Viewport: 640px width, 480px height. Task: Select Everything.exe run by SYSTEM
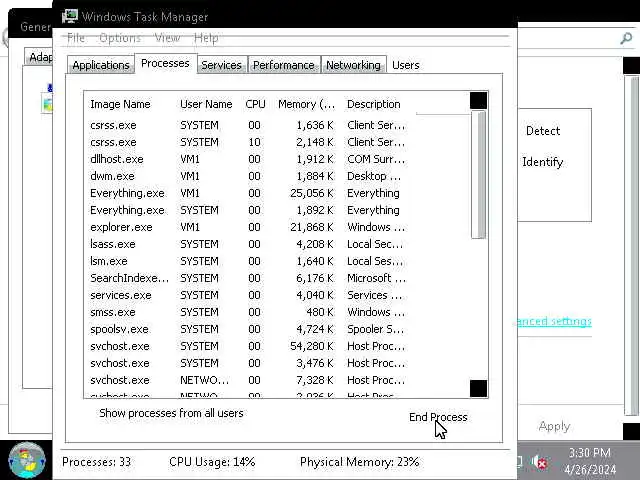point(248,210)
